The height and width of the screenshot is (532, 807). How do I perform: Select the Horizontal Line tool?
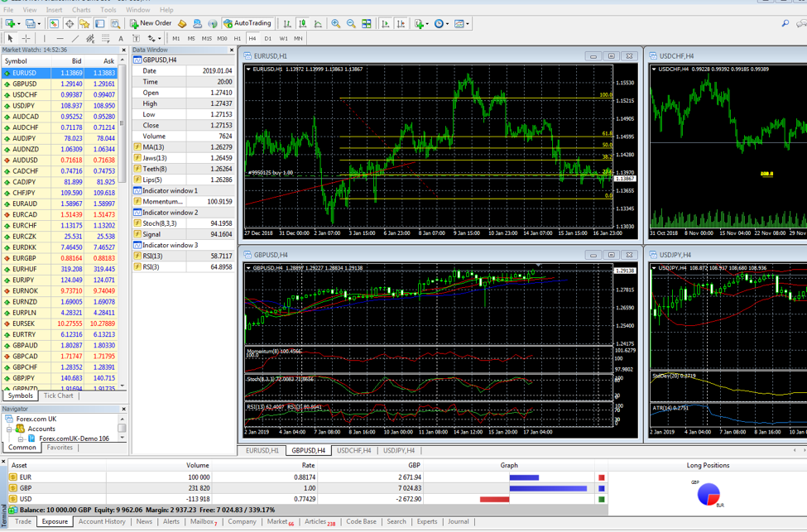(60, 38)
